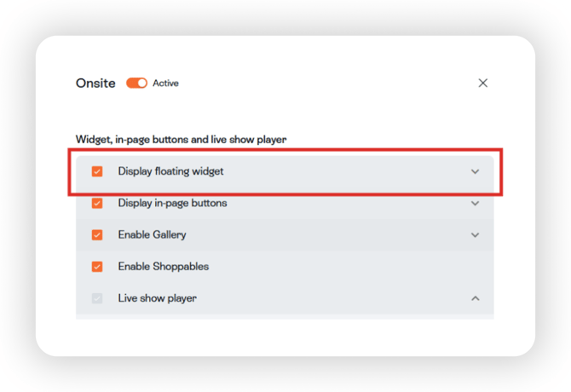Select the Enable Shoppables row text
571x392 pixels.
(163, 267)
